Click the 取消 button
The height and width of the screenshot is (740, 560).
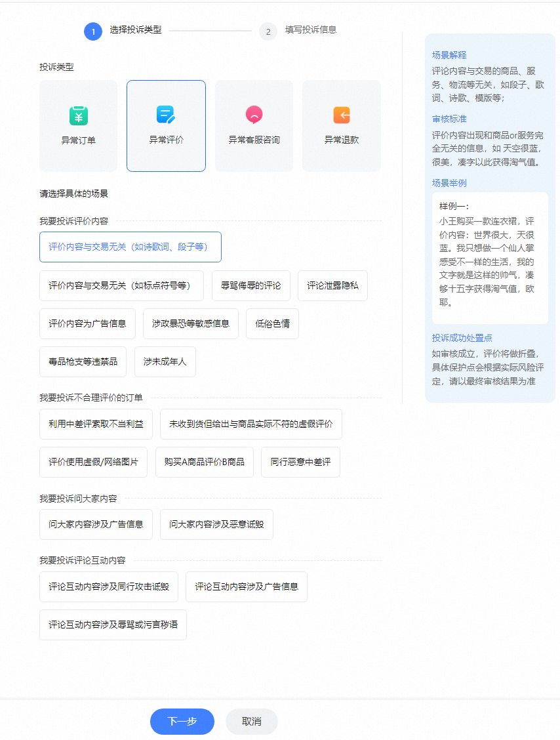pyautogui.click(x=251, y=721)
